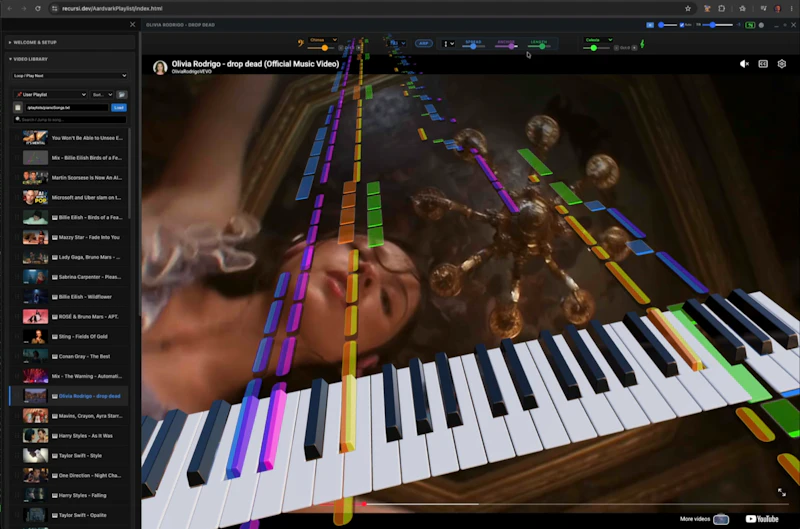Click the Load button
The width and height of the screenshot is (800, 529).
tap(119, 108)
